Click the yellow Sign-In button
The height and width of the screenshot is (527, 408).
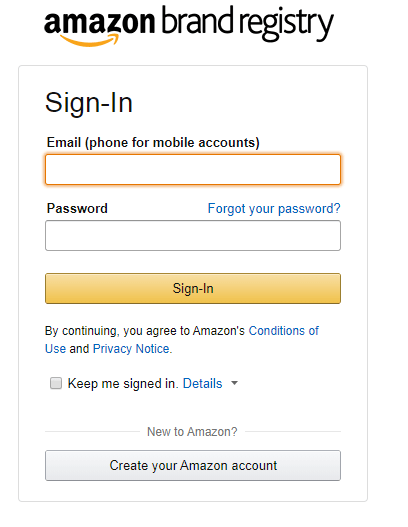[193, 288]
